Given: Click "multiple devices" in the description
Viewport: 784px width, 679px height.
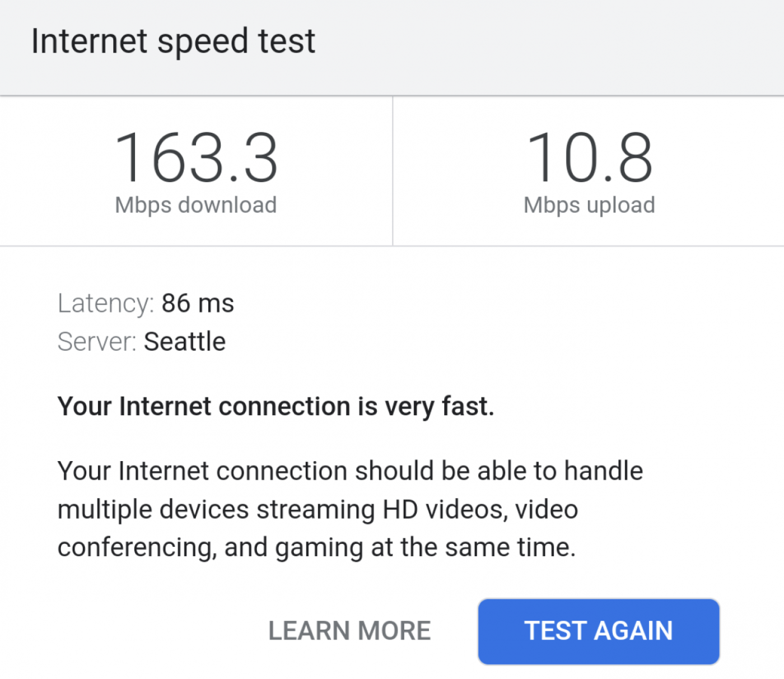Looking at the screenshot, I should pyautogui.click(x=153, y=510).
